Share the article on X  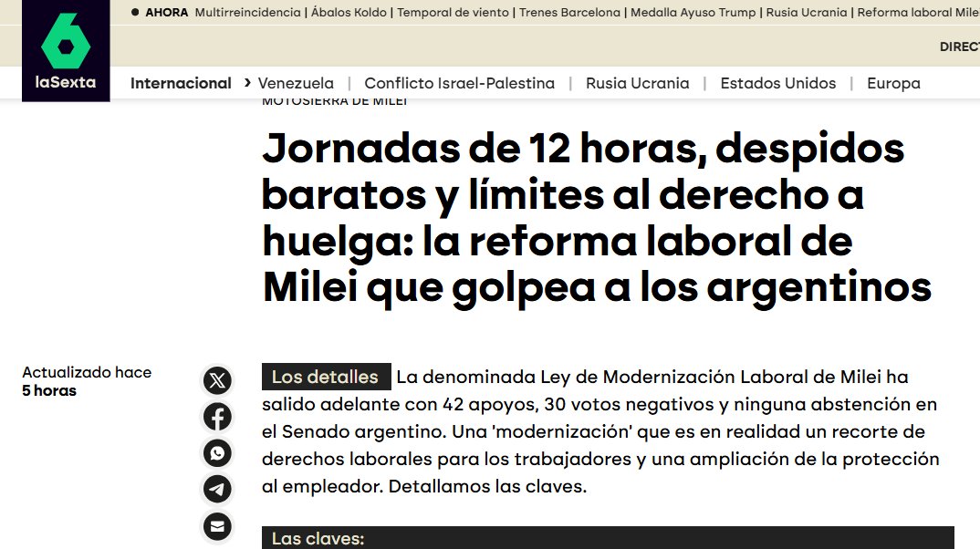pos(217,380)
